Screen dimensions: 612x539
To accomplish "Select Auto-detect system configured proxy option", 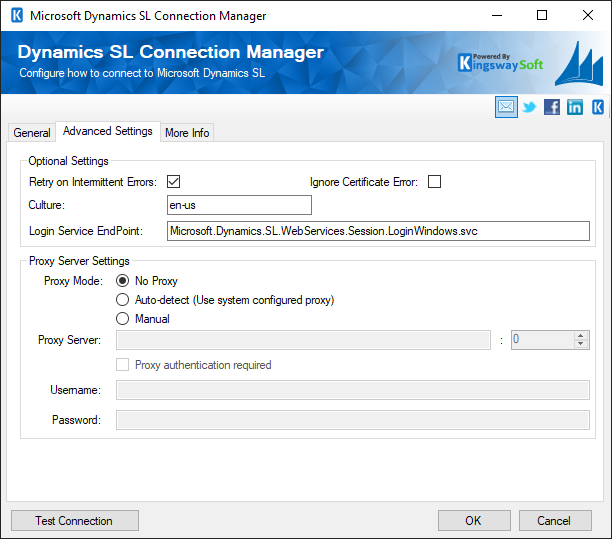I will (x=123, y=300).
